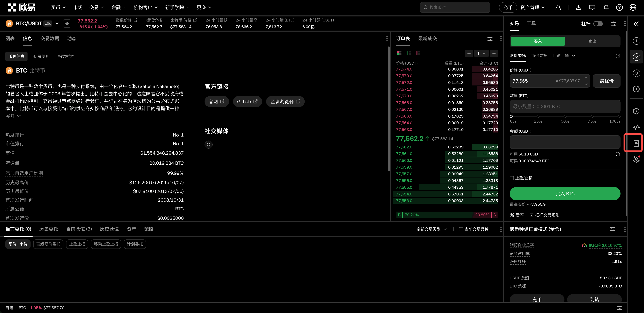Expand the BTC/USDT pair selector chevron
The width and height of the screenshot is (644, 313).
pyautogui.click(x=57, y=24)
